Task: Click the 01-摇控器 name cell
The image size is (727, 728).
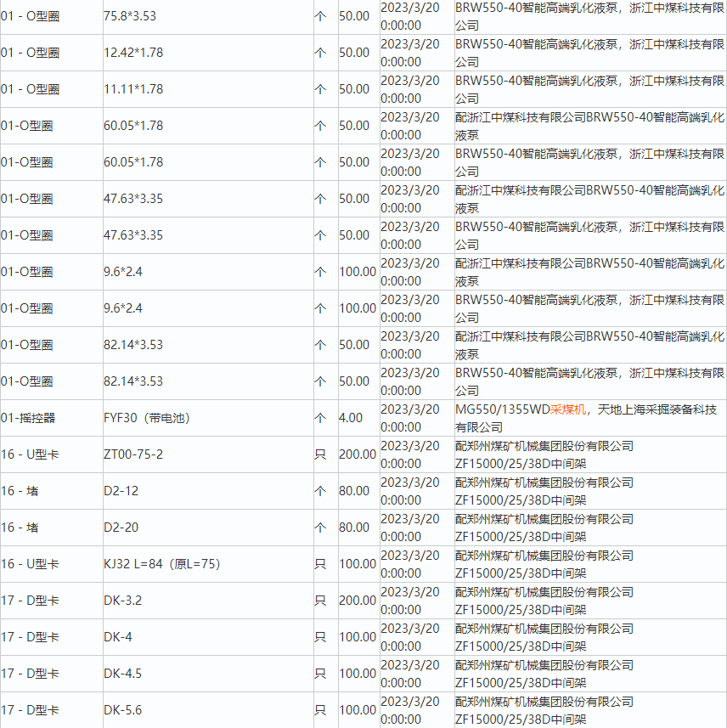Action: pos(51,418)
